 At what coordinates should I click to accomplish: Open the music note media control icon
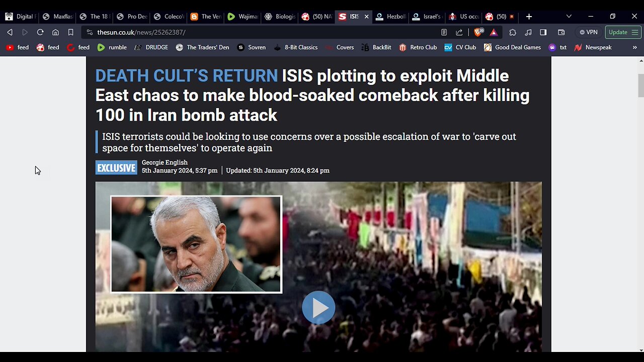(x=528, y=32)
